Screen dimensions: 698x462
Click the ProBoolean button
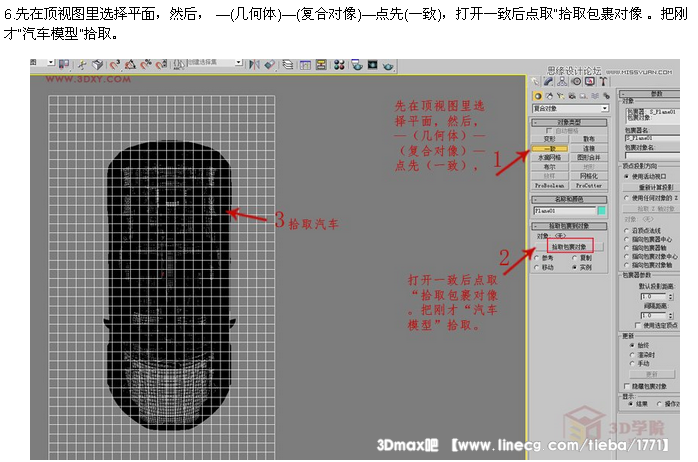(x=549, y=185)
